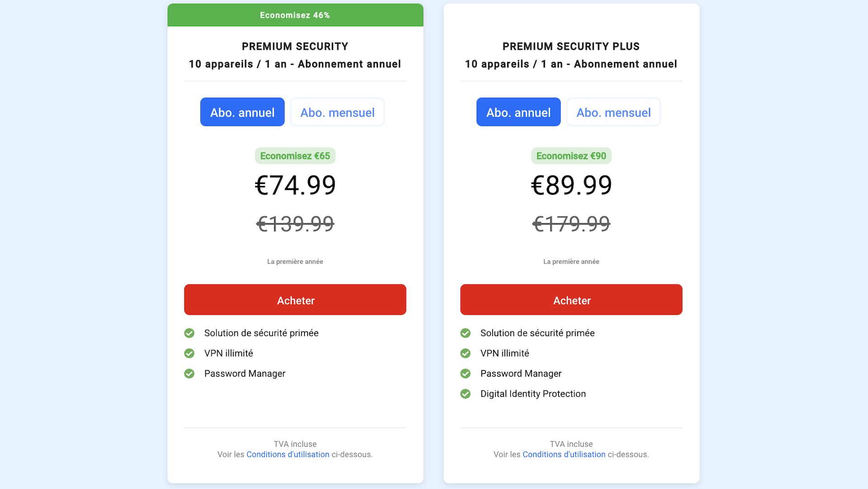Switch Premium Security Plus to 'Abo. mensuel'

coord(613,112)
